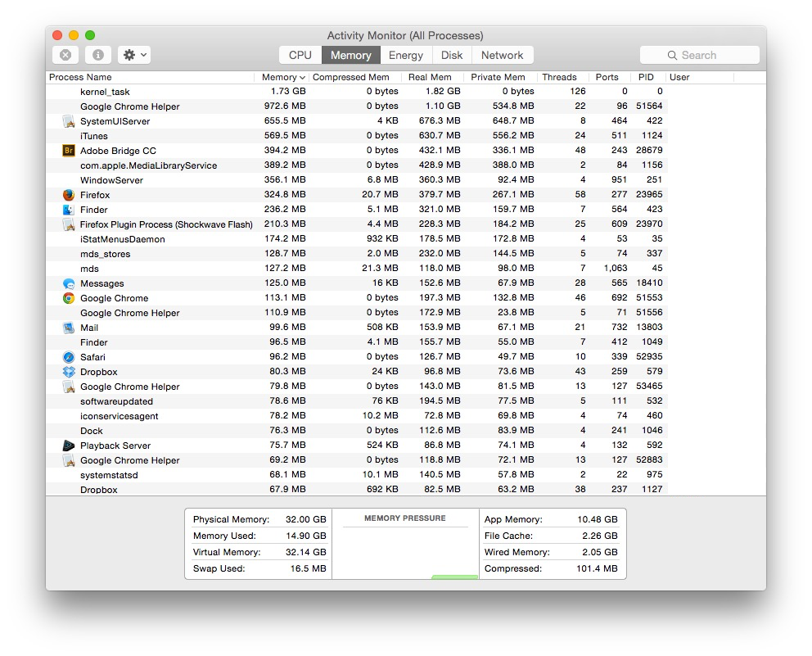Select Finder row with PID 1049
This screenshot has width=812, height=656.
coord(357,342)
